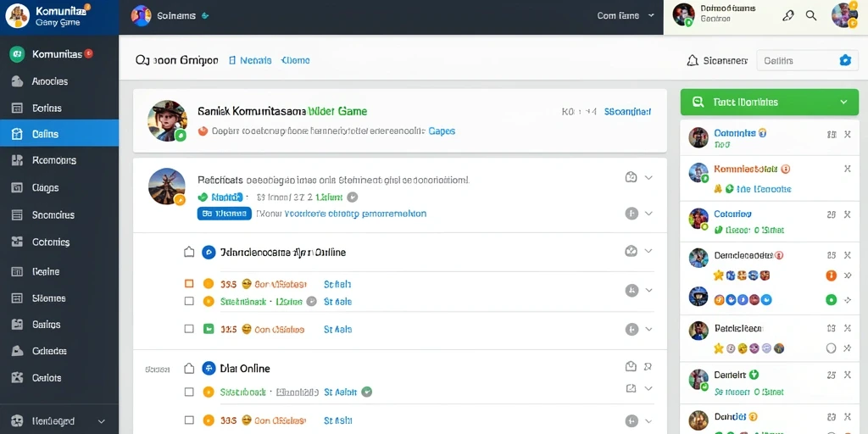
Task: Toggle the green status circle under Demdeceade
Action: point(831,300)
